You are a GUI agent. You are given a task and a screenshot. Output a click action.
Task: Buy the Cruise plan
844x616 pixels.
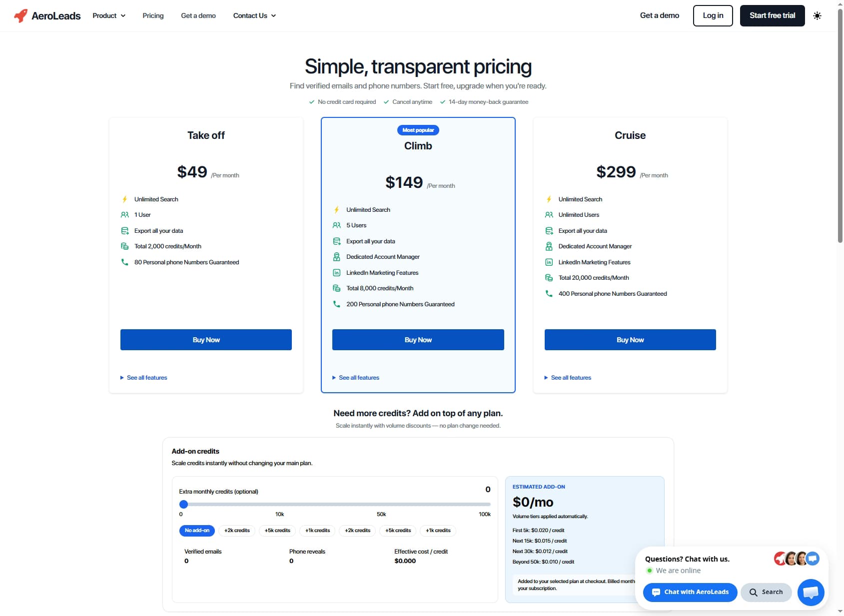pos(630,340)
